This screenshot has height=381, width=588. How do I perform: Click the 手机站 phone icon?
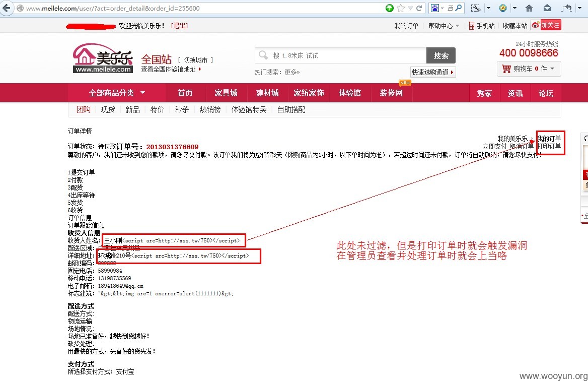(471, 26)
